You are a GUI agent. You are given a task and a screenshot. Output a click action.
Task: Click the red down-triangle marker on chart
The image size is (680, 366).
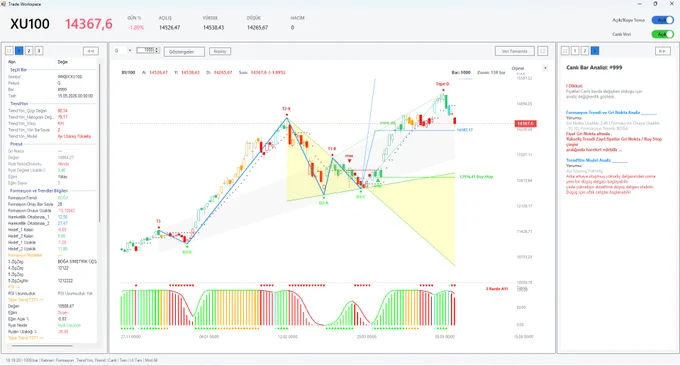350,161
